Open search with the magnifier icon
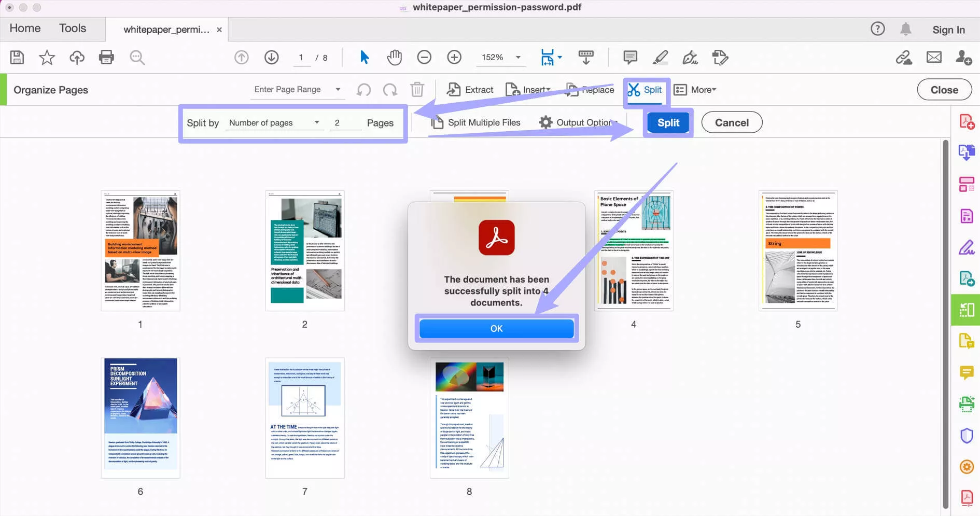 pyautogui.click(x=136, y=58)
